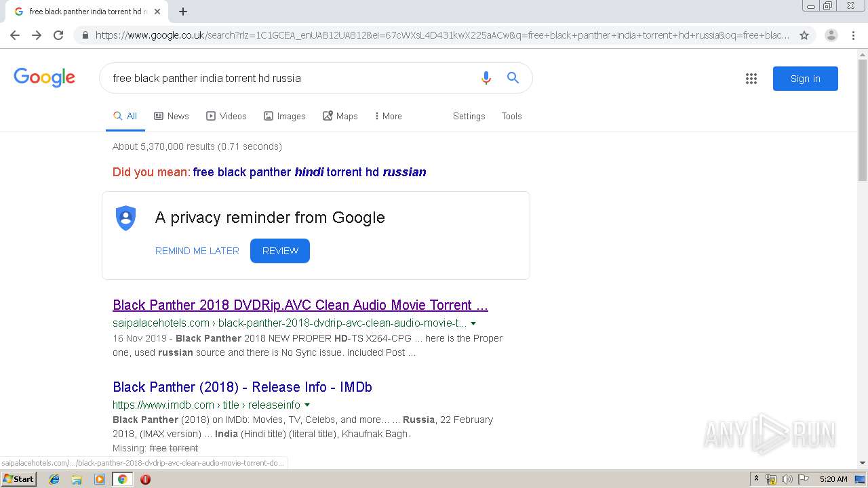
Task: Open the Black Panther Release Info IMDb link
Action: click(242, 387)
